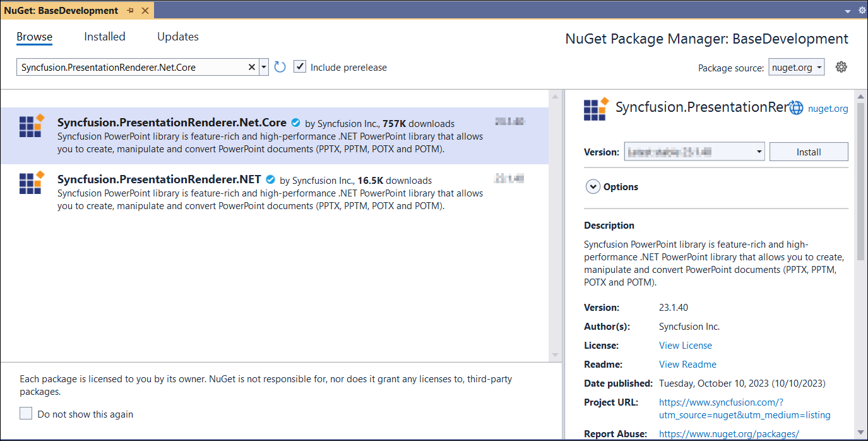868x441 pixels.
Task: Open the window options gear at top right
Action: [862, 11]
